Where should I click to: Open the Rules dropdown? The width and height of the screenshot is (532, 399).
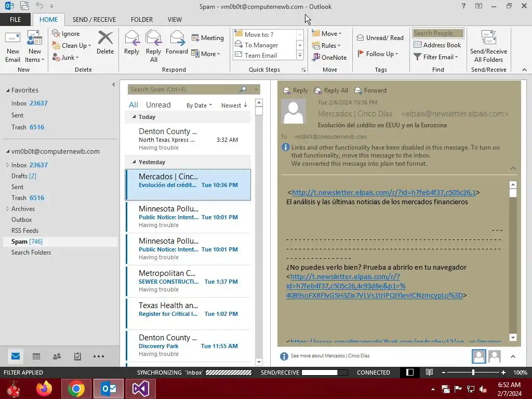click(x=326, y=45)
